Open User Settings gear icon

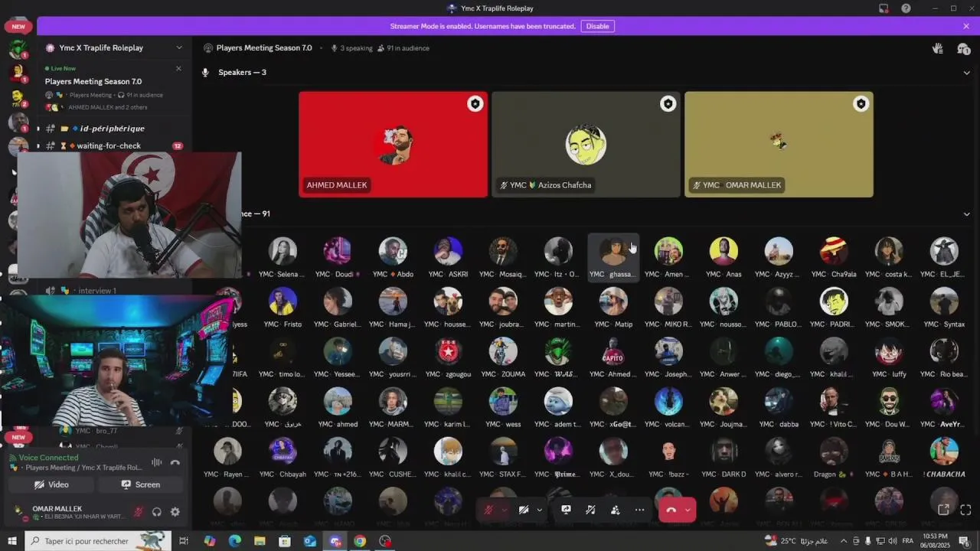(x=175, y=512)
